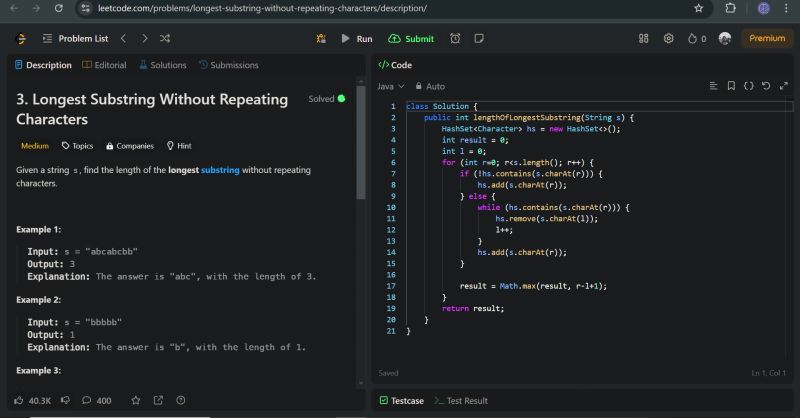Viewport: 800px width, 418px height.
Task: Open the help question mark icon
Action: [181, 400]
